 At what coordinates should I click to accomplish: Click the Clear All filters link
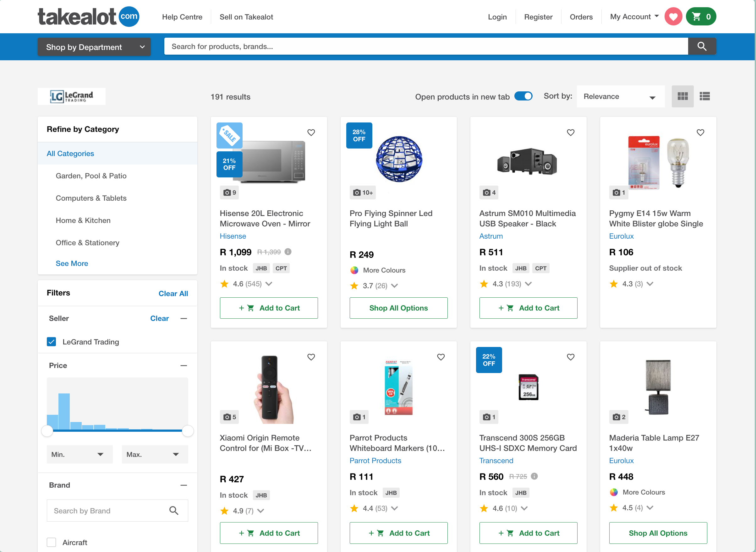pos(173,293)
